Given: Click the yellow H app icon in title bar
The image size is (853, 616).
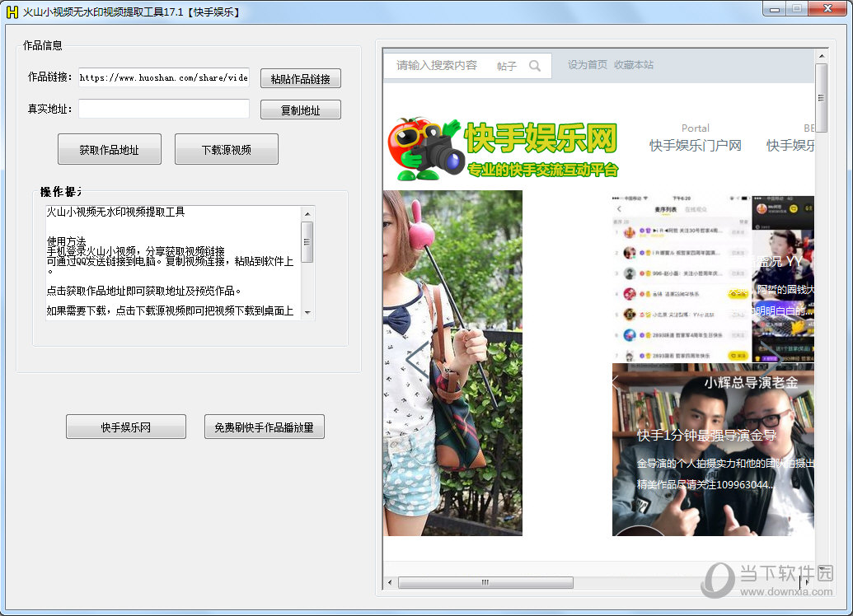Looking at the screenshot, I should click(x=12, y=12).
